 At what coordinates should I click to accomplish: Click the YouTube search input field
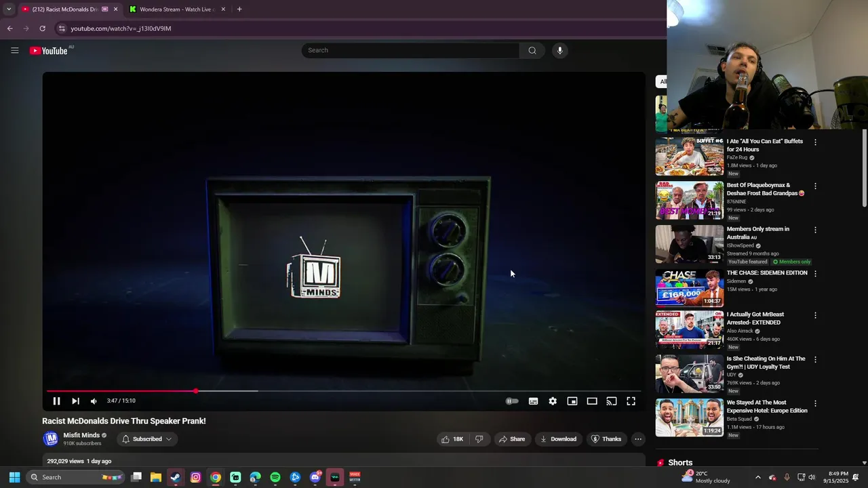(x=410, y=50)
